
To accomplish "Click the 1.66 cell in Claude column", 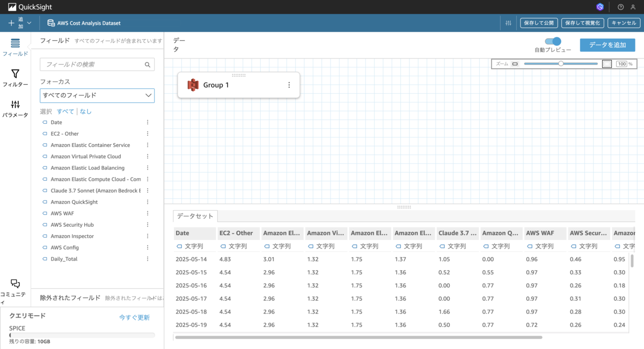I will click(x=444, y=311).
